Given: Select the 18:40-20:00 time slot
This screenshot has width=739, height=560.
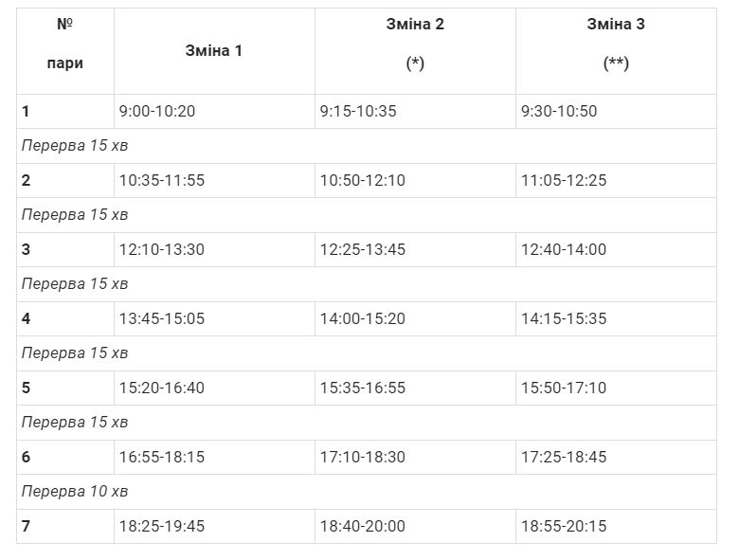Looking at the screenshot, I should [363, 527].
